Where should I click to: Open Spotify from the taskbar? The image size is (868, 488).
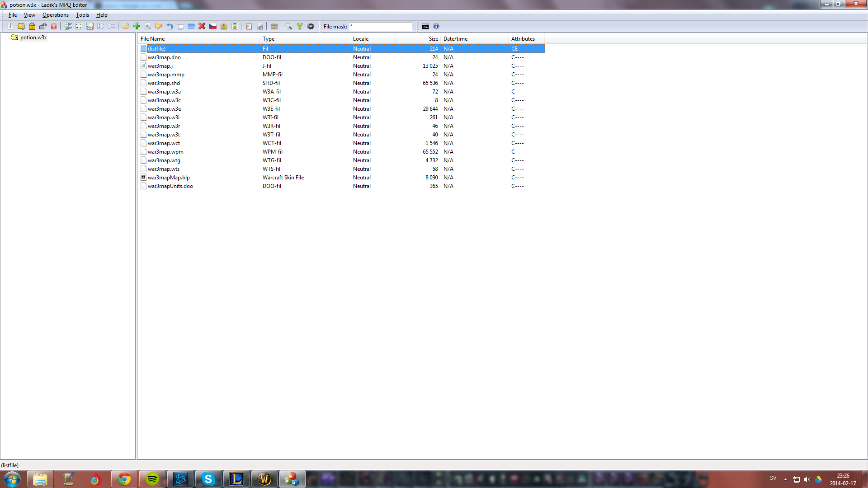tap(152, 479)
